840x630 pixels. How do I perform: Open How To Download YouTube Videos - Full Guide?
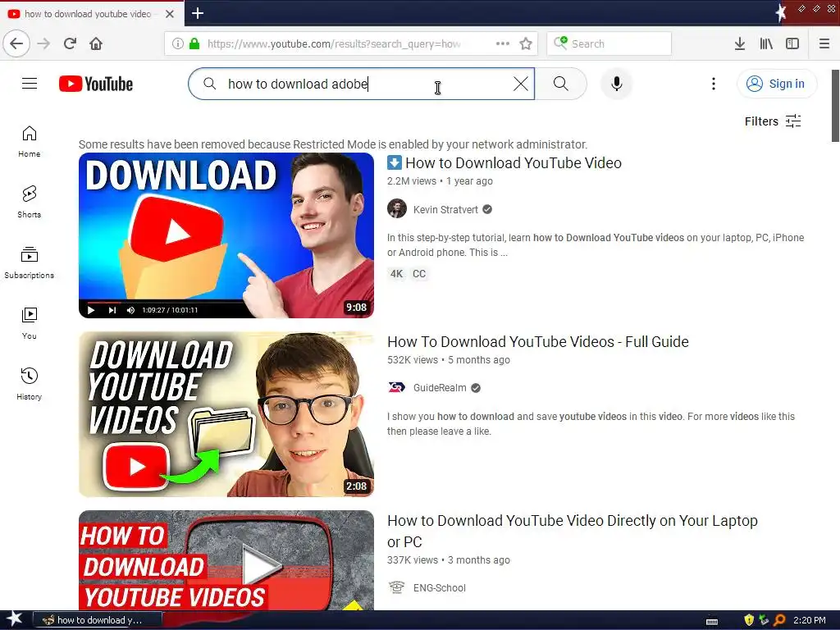click(538, 342)
